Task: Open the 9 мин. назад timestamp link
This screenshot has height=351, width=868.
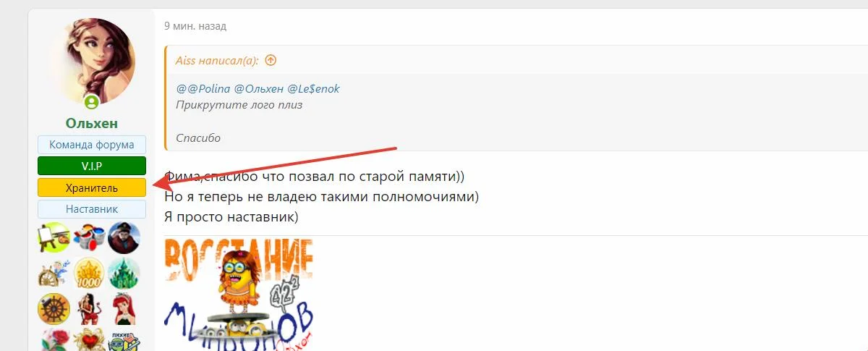Action: [x=195, y=26]
